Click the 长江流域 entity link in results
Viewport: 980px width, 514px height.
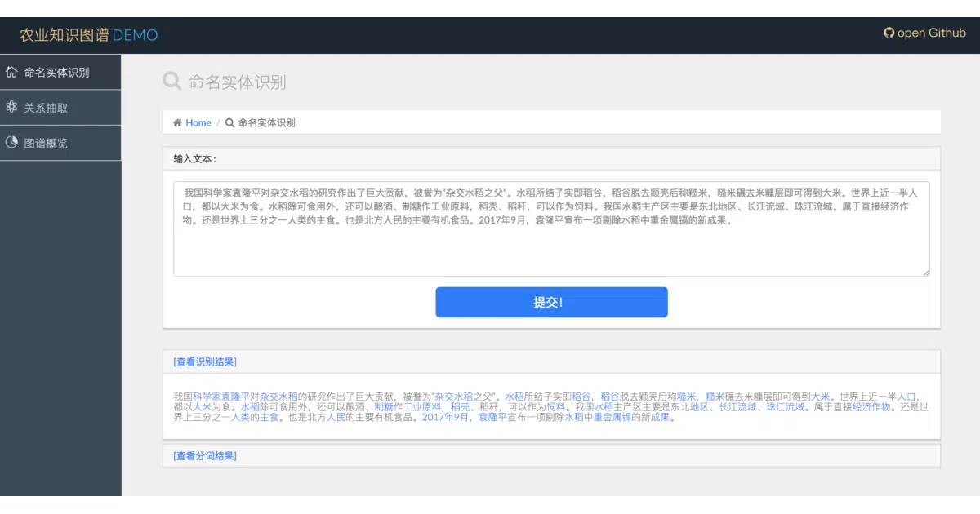(x=737, y=406)
